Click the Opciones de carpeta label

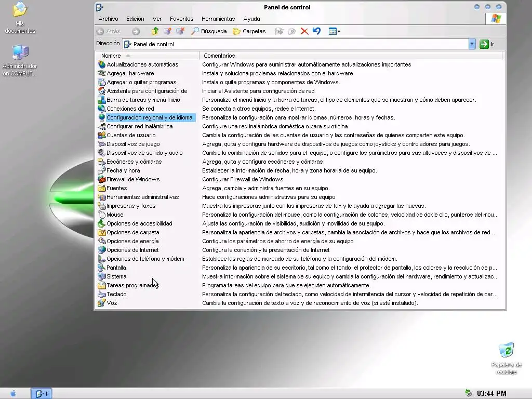tap(132, 232)
